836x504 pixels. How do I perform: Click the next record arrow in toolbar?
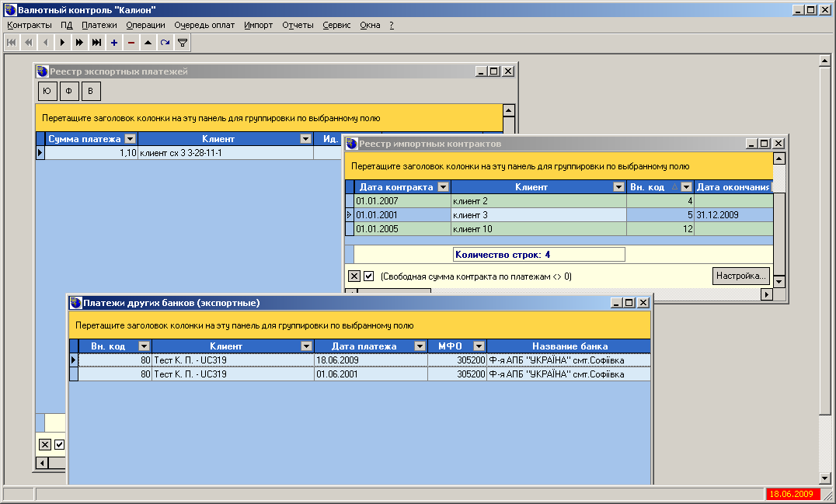tap(62, 43)
